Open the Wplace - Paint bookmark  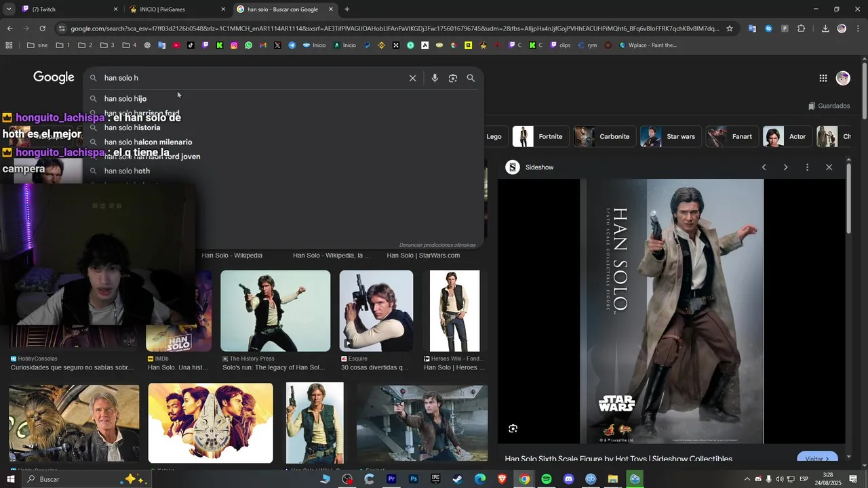[647, 45]
